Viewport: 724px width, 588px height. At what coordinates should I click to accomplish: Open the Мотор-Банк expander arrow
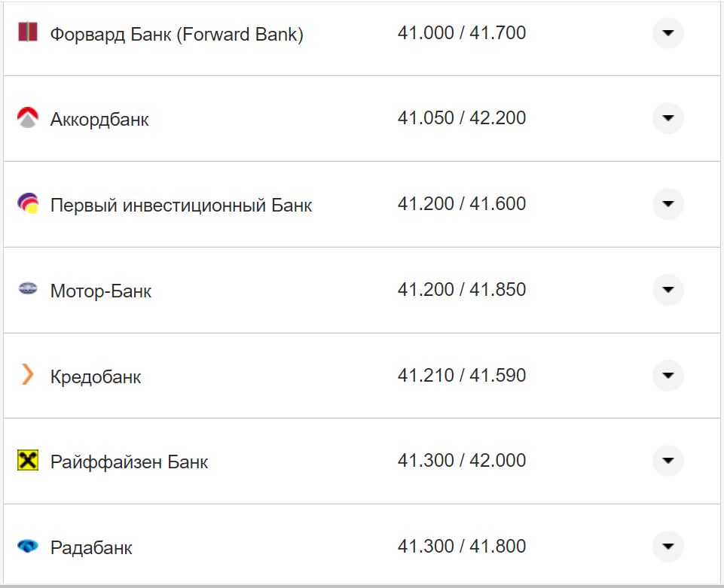click(667, 289)
